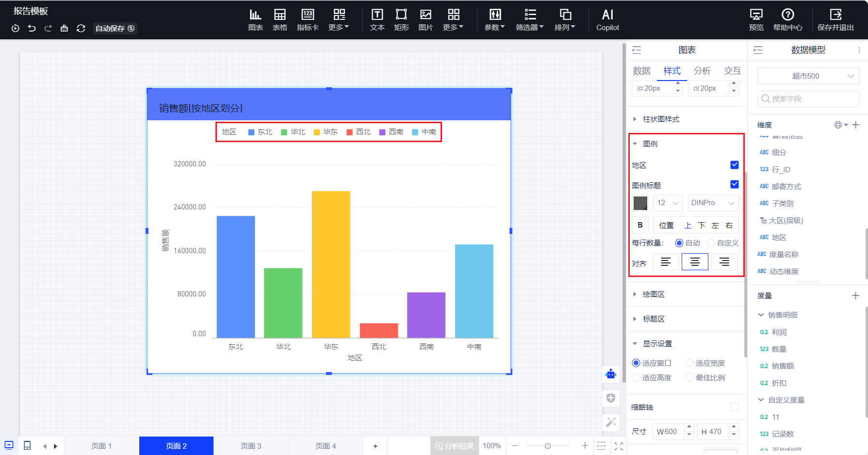Screen dimensions: 868x455
Task: Open the 超市500 data model dropdown
Action: coord(808,76)
